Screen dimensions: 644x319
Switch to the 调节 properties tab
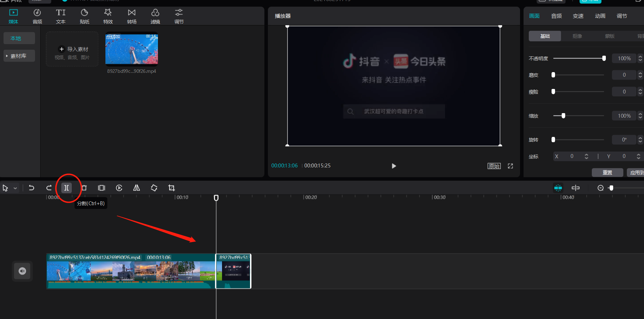tap(622, 16)
